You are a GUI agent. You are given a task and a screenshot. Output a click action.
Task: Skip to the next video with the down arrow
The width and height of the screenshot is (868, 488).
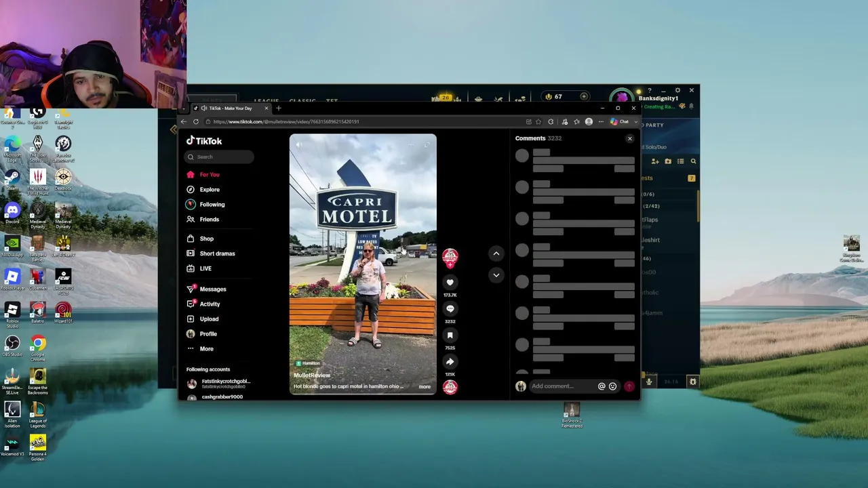click(496, 275)
